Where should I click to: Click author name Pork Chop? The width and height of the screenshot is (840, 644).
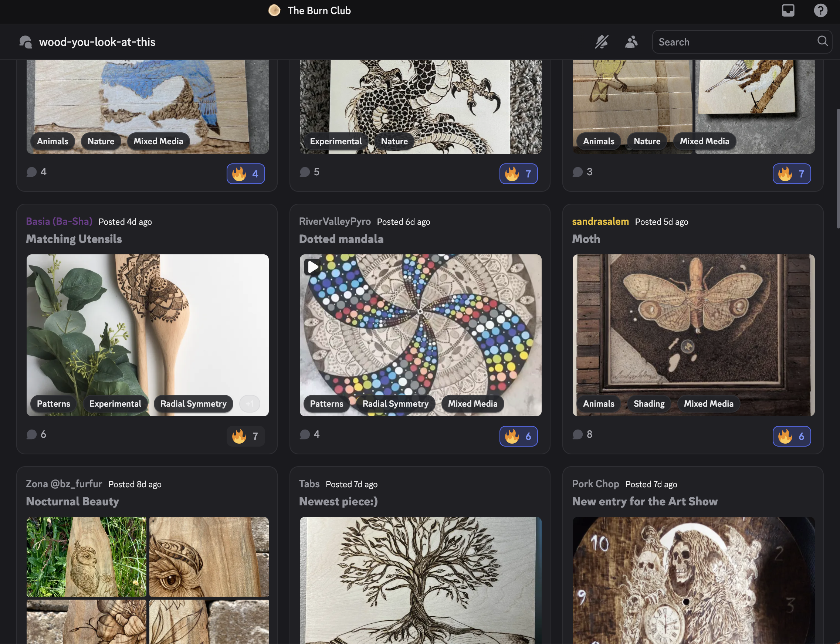(x=595, y=484)
